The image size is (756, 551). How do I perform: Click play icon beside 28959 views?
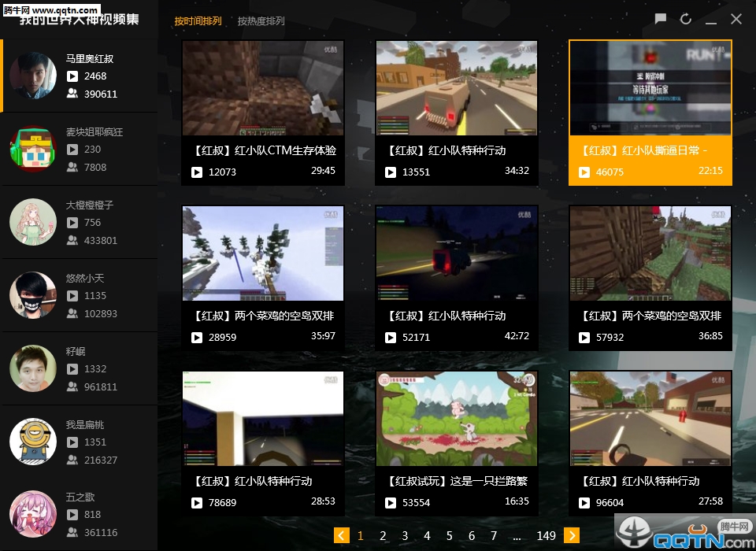(197, 338)
